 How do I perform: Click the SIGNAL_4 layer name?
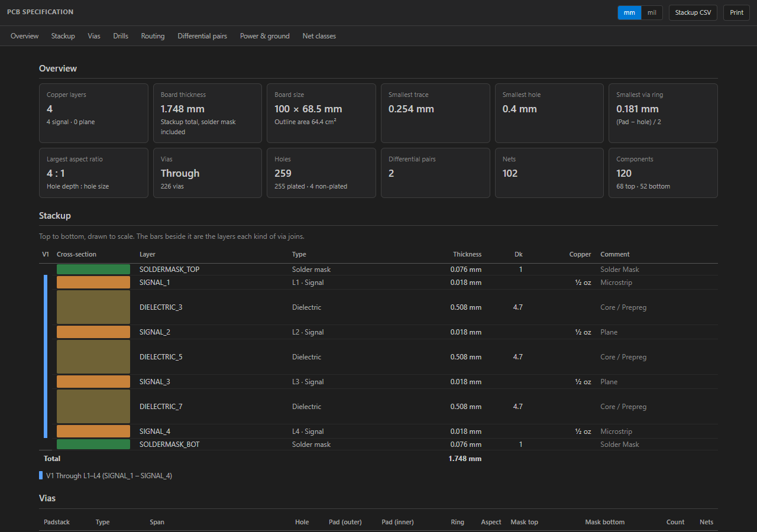point(155,432)
